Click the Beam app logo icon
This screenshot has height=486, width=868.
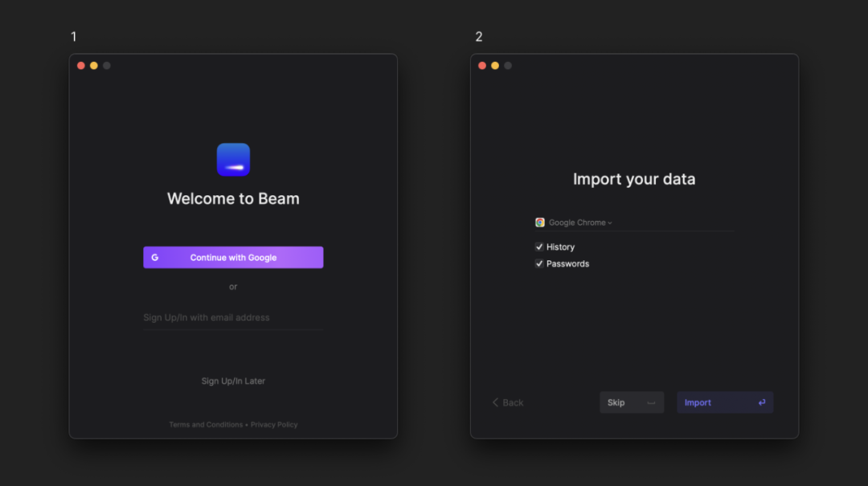point(233,159)
